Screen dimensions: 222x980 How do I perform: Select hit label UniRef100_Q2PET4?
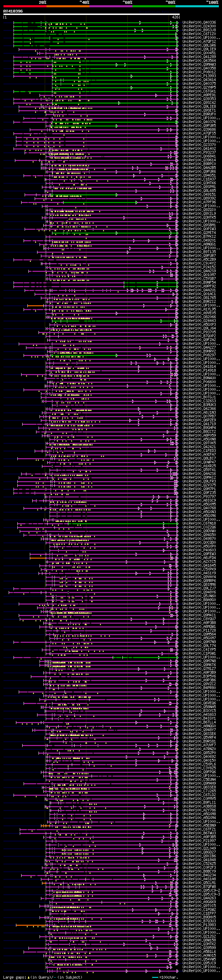[199, 233]
